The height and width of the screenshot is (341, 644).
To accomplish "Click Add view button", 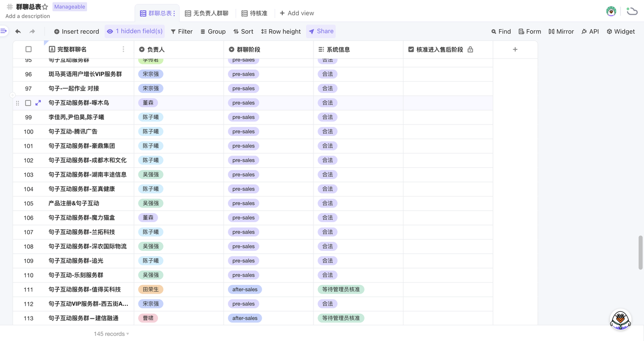I will (x=297, y=13).
